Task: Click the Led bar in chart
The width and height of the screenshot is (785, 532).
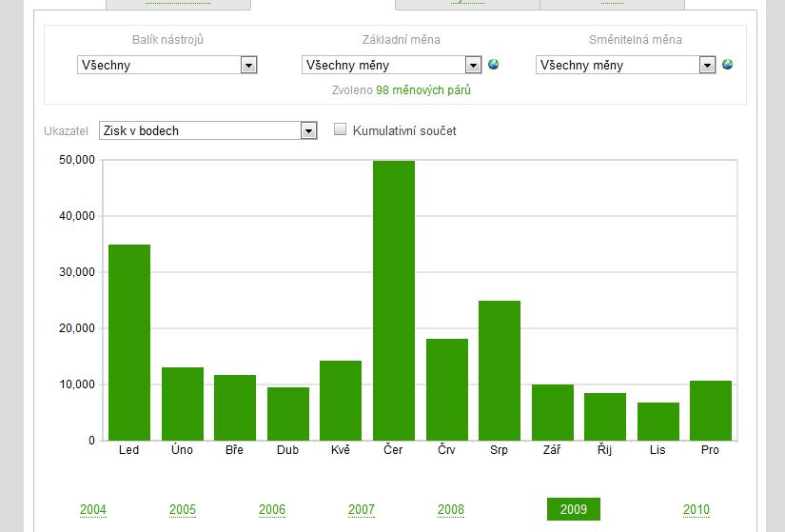Action: pyautogui.click(x=129, y=343)
